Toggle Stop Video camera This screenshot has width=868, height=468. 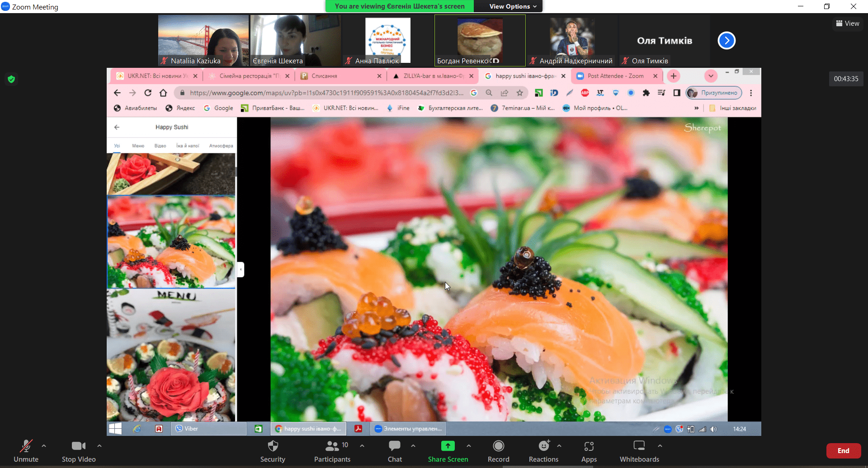79,446
